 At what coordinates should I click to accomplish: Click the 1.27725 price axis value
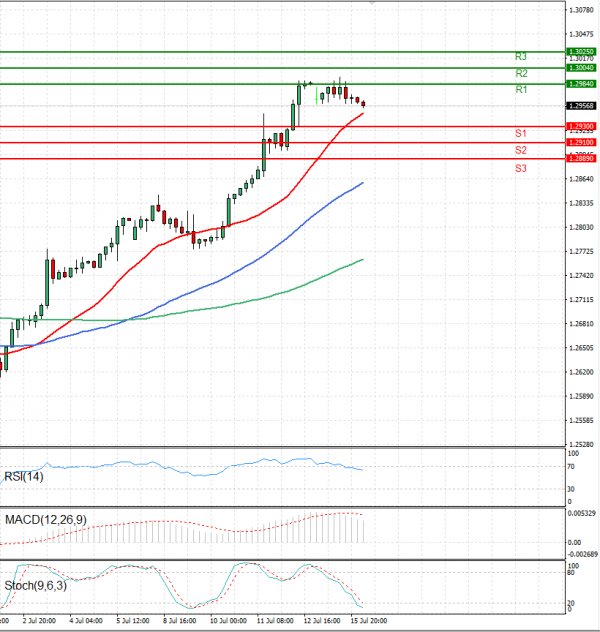pyautogui.click(x=581, y=252)
